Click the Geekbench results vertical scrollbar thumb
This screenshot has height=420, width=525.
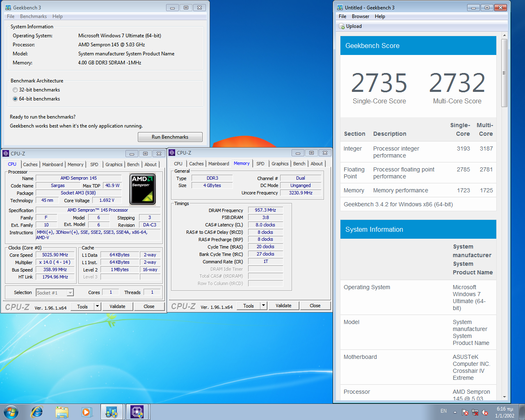504,73
